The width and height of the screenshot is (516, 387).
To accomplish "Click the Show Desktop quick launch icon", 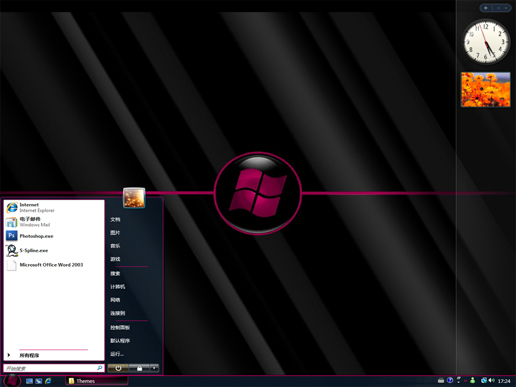I will coord(29,381).
